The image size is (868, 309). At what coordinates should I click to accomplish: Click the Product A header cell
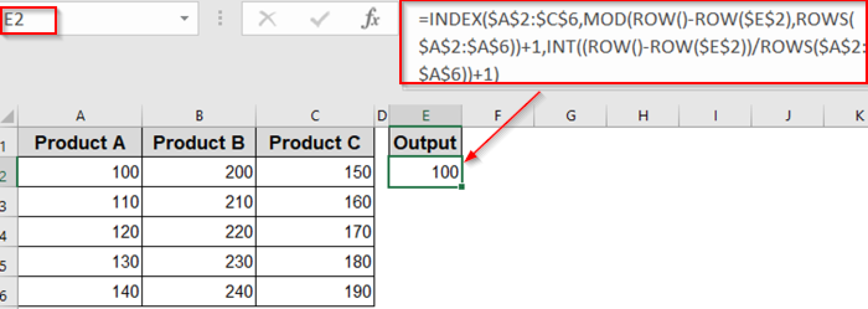(80, 142)
